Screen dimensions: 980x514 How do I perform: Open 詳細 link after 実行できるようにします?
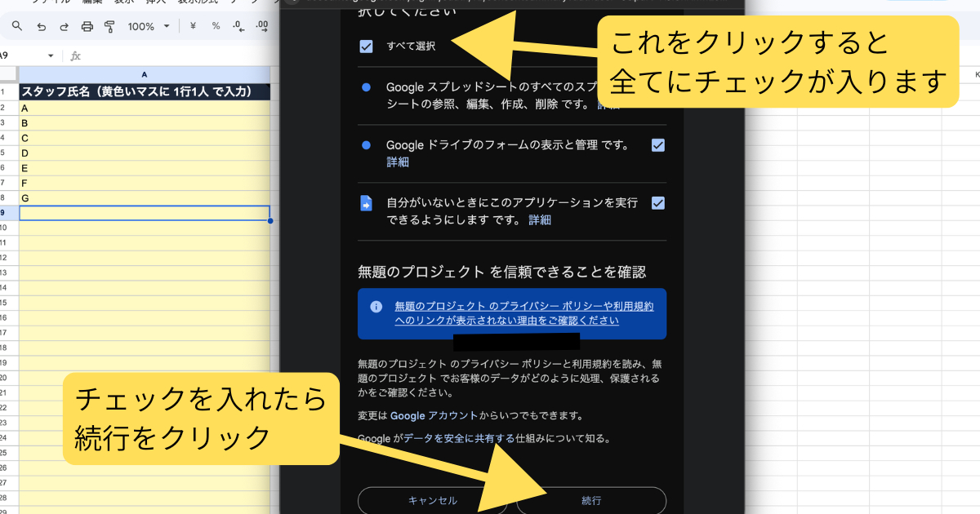tap(540, 219)
